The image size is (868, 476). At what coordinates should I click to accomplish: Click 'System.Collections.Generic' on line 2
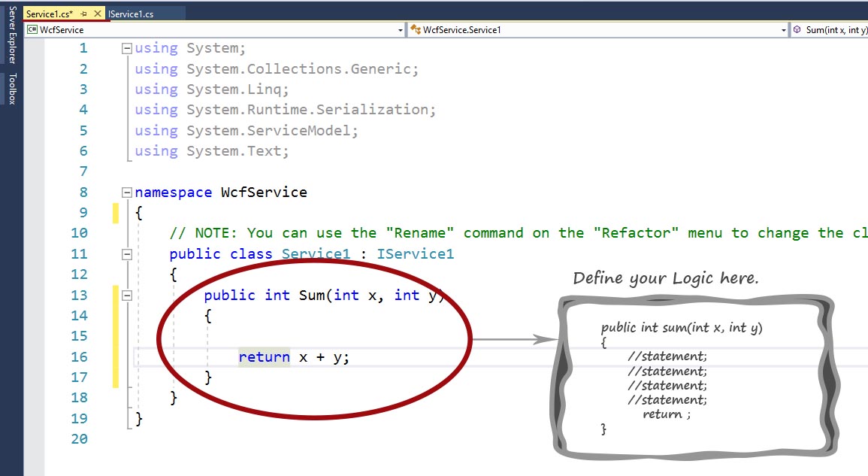pyautogui.click(x=300, y=69)
